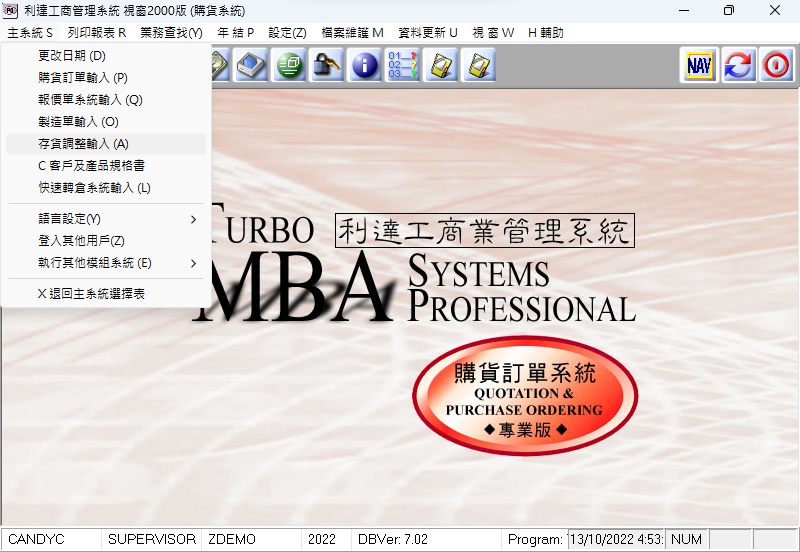Image resolution: width=800 pixels, height=552 pixels.
Task: Click the blue box on tray toolbar icon
Action: click(x=250, y=65)
